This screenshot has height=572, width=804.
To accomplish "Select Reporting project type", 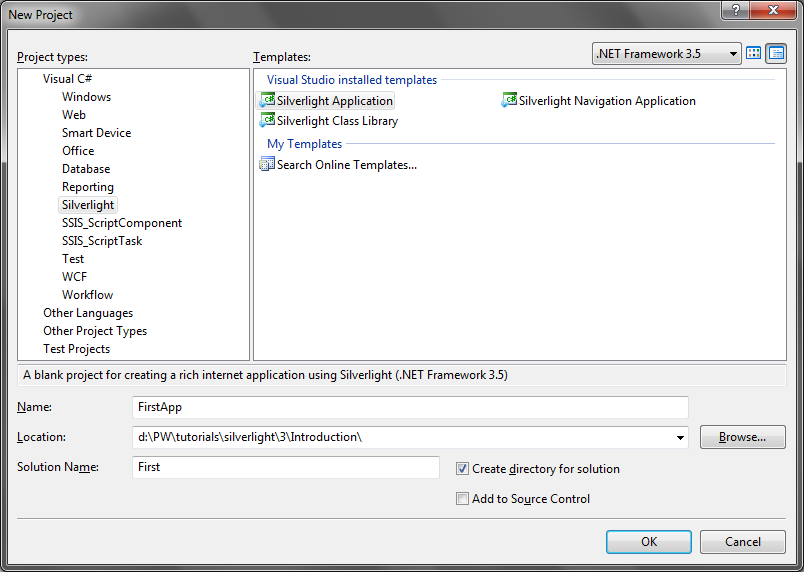I will point(88,187).
